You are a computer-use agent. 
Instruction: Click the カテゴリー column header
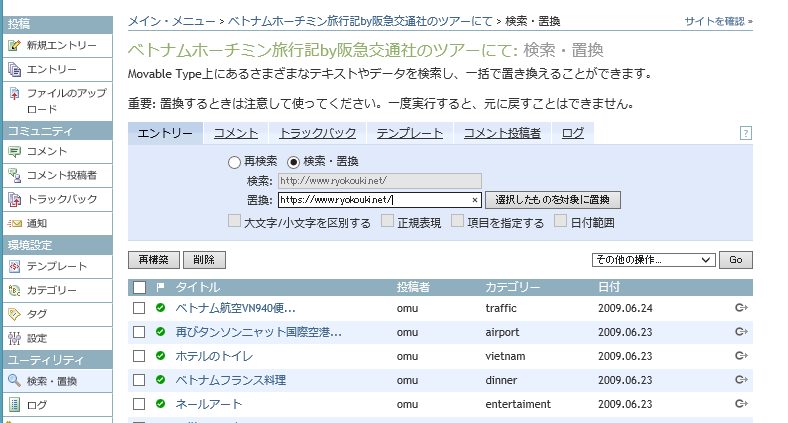click(513, 287)
